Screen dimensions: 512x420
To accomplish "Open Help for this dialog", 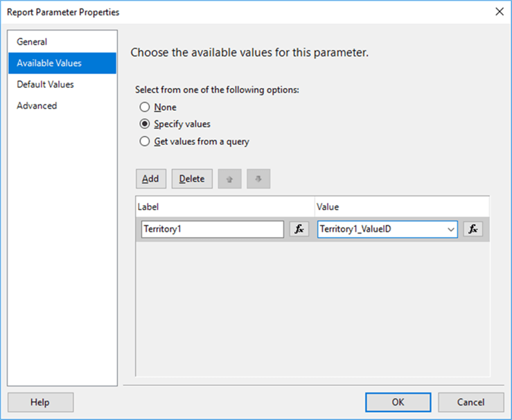I will 40,402.
